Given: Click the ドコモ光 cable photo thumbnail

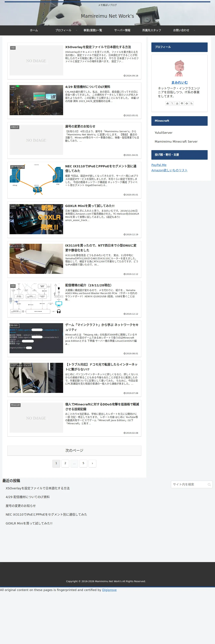Looking at the screenshot, I should click(36, 378).
